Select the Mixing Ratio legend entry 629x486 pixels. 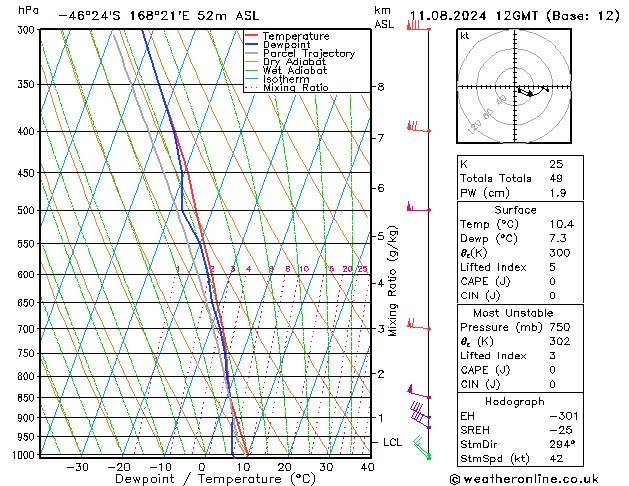click(286, 87)
